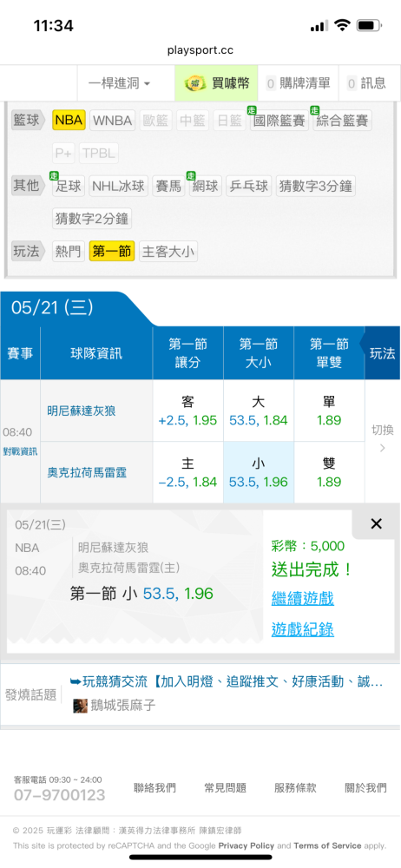Open the 遊戲紀錄 link
Screen dimensions: 401x868
302,628
